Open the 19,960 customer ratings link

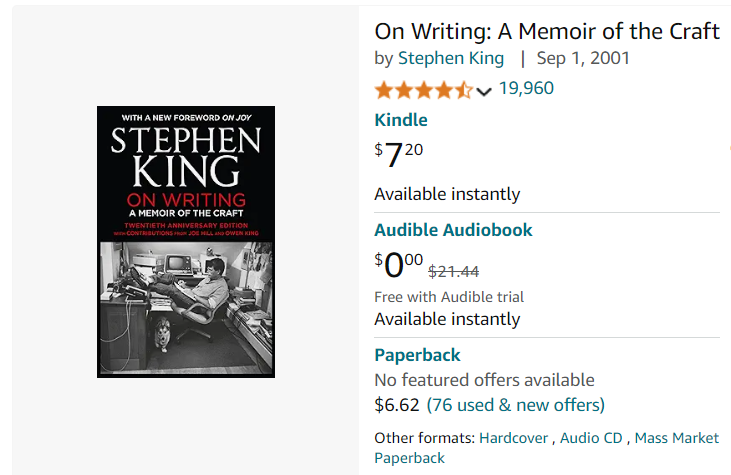526,88
